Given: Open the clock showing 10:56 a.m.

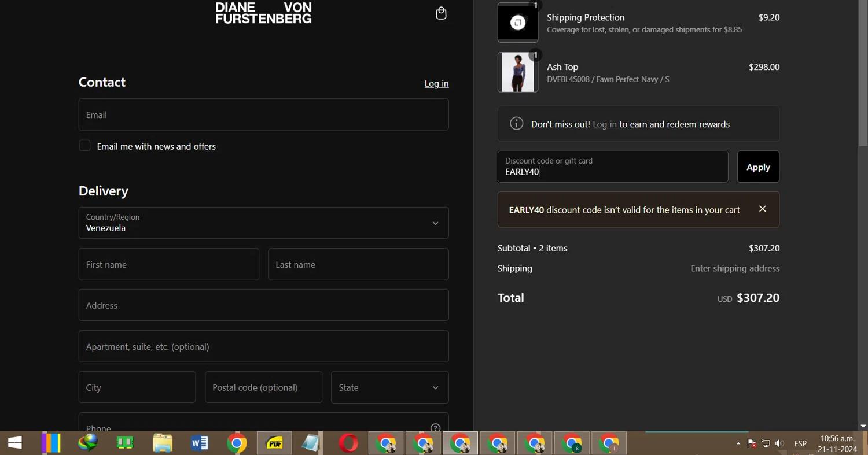Looking at the screenshot, I should pos(837,444).
